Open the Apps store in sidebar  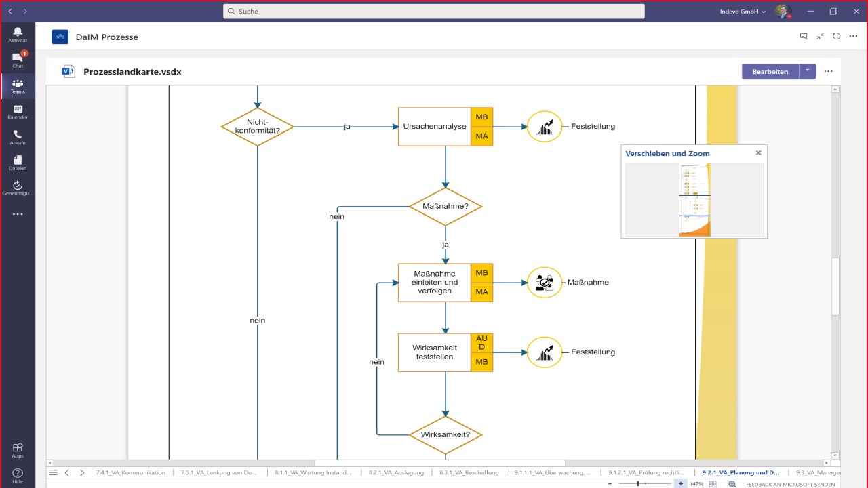pyautogui.click(x=18, y=450)
